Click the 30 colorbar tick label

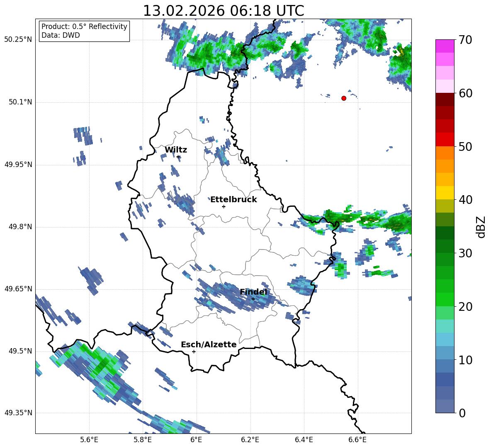pyautogui.click(x=465, y=253)
